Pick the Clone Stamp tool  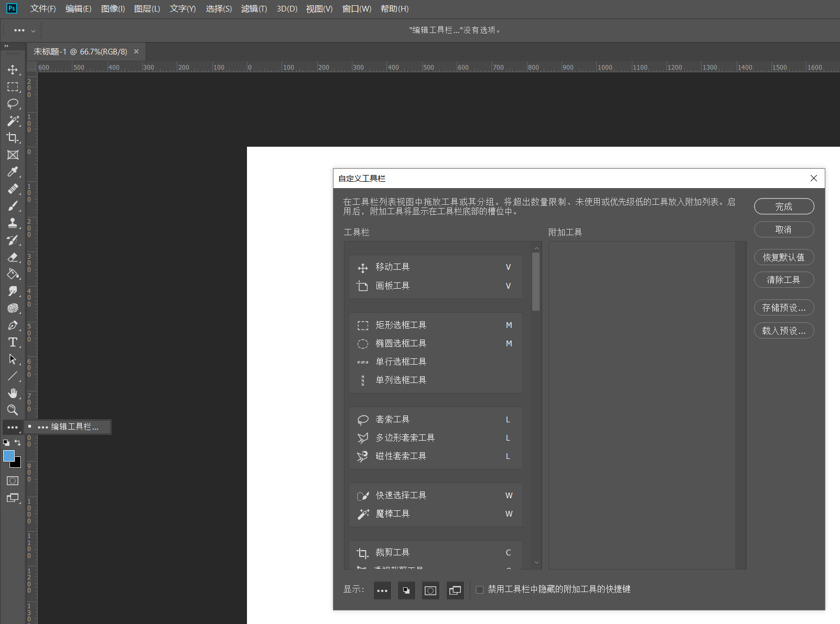coord(13,223)
